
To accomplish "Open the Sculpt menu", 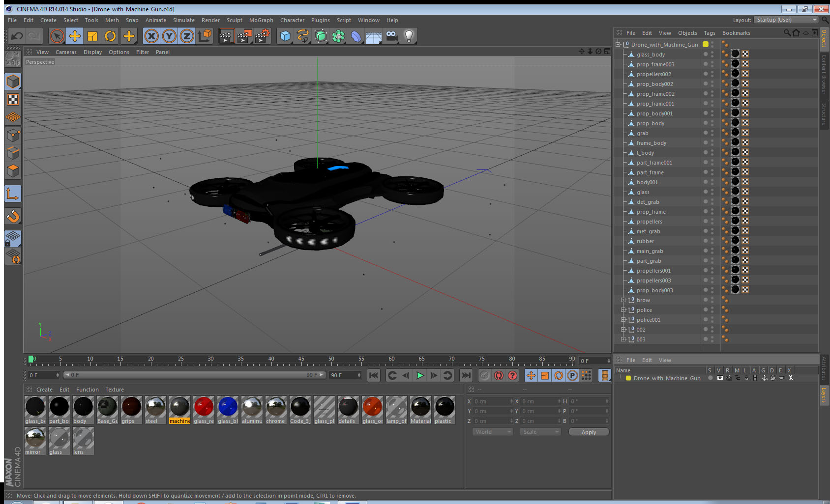I will click(235, 20).
